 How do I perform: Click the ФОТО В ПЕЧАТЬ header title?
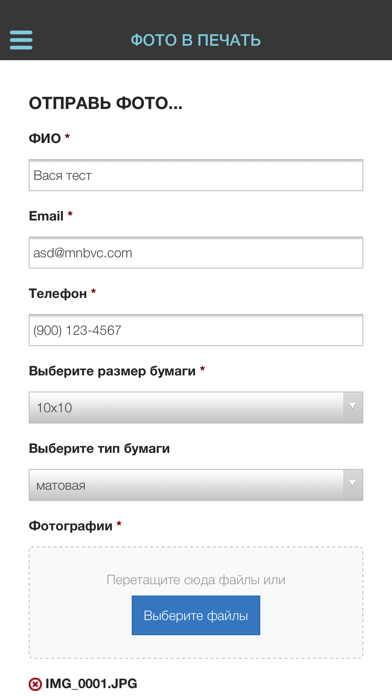click(x=195, y=40)
